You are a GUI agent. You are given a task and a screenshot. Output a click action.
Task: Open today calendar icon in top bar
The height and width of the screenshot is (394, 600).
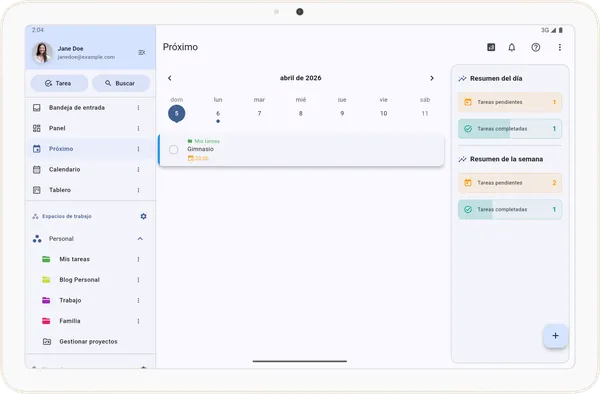(491, 47)
